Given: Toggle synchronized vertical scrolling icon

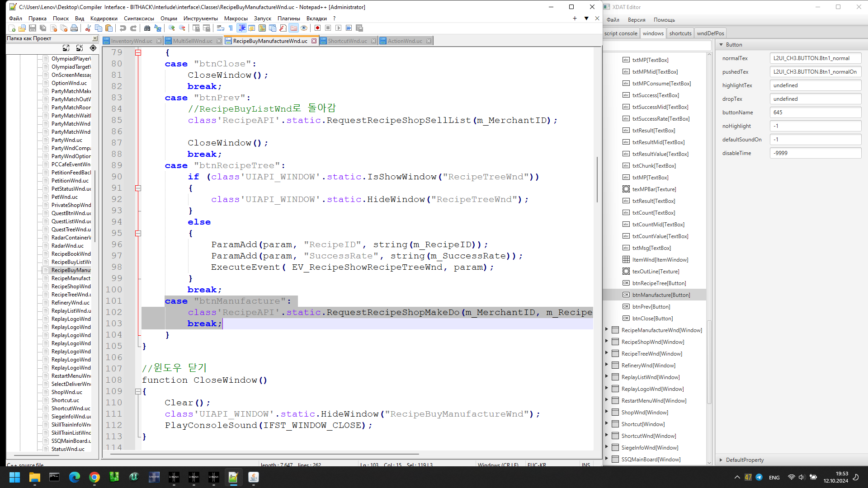Looking at the screenshot, I should pos(196,28).
